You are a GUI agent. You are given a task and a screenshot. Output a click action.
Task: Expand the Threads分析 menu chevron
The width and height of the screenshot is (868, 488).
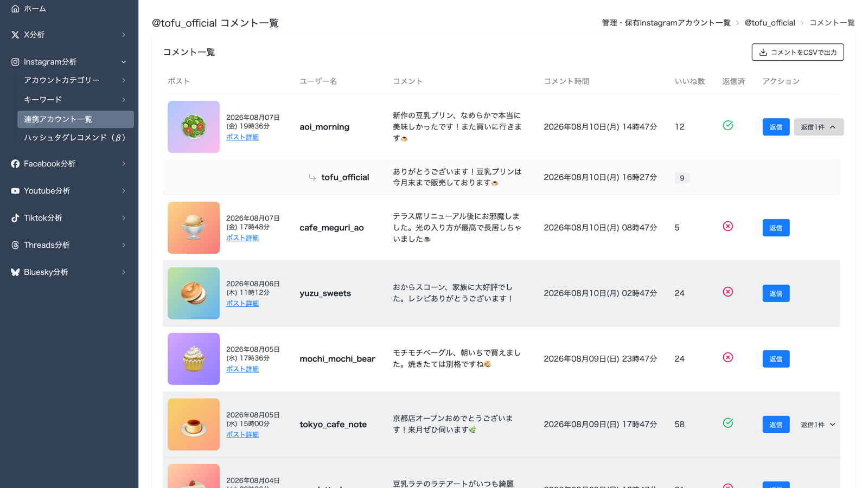[124, 245]
